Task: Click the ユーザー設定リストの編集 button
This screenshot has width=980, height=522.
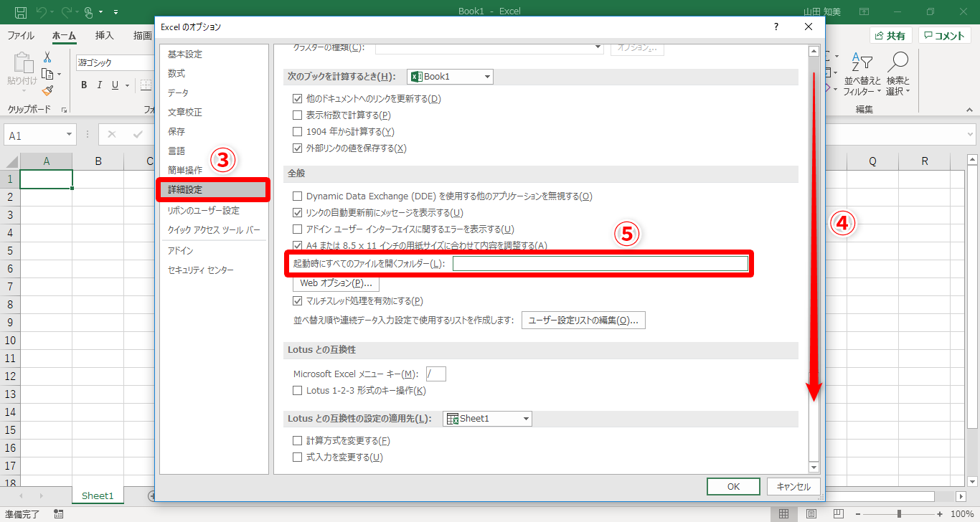Action: [583, 321]
